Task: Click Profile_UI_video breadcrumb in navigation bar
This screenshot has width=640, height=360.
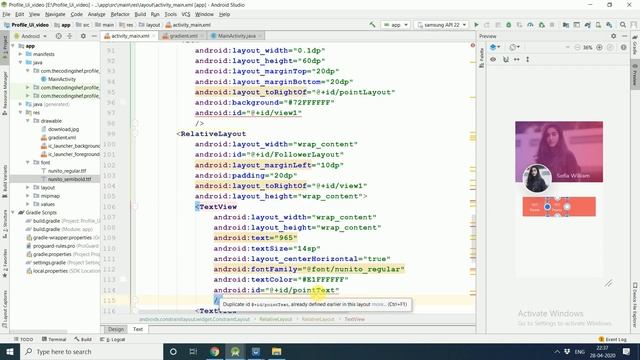Action: click(x=27, y=25)
